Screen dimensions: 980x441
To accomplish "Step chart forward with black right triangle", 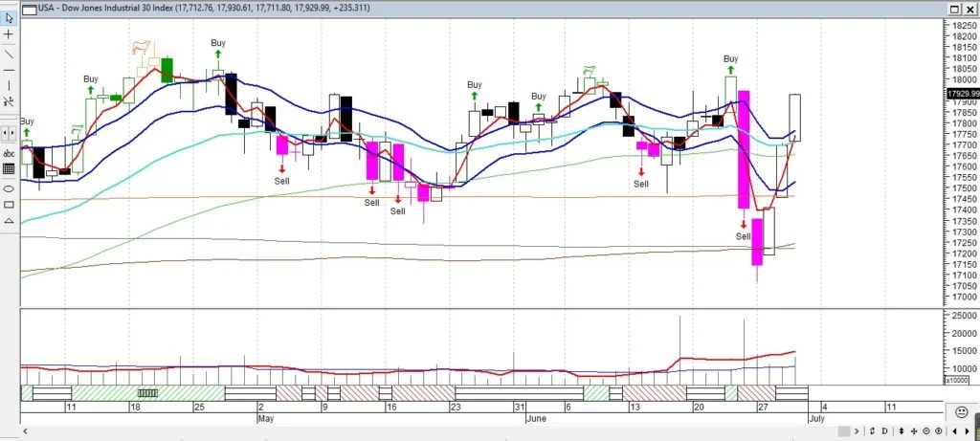I will [968, 431].
